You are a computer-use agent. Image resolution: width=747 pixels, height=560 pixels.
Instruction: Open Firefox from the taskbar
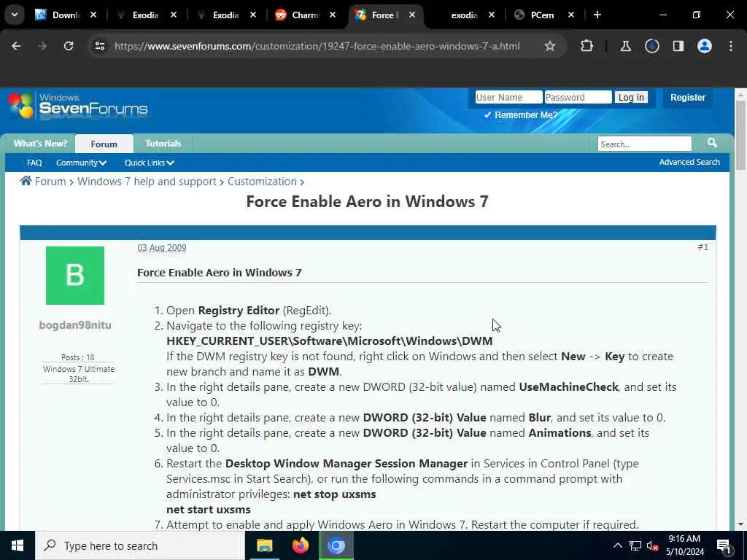[x=300, y=545]
